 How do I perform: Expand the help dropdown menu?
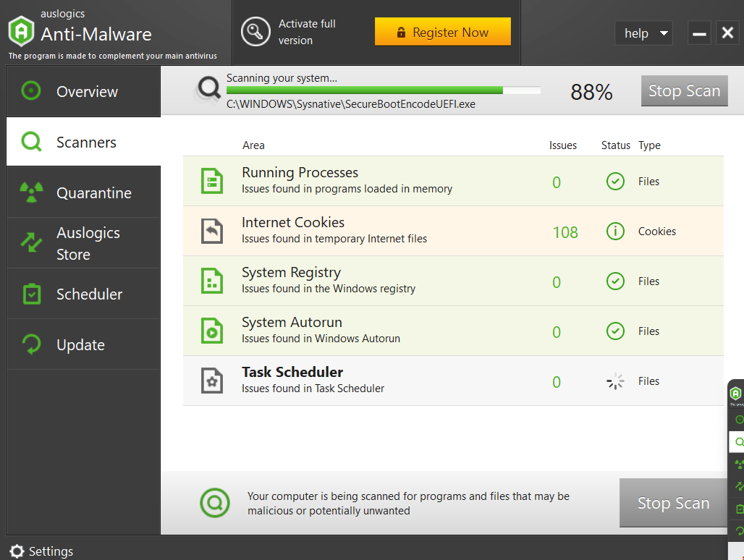pyautogui.click(x=643, y=33)
